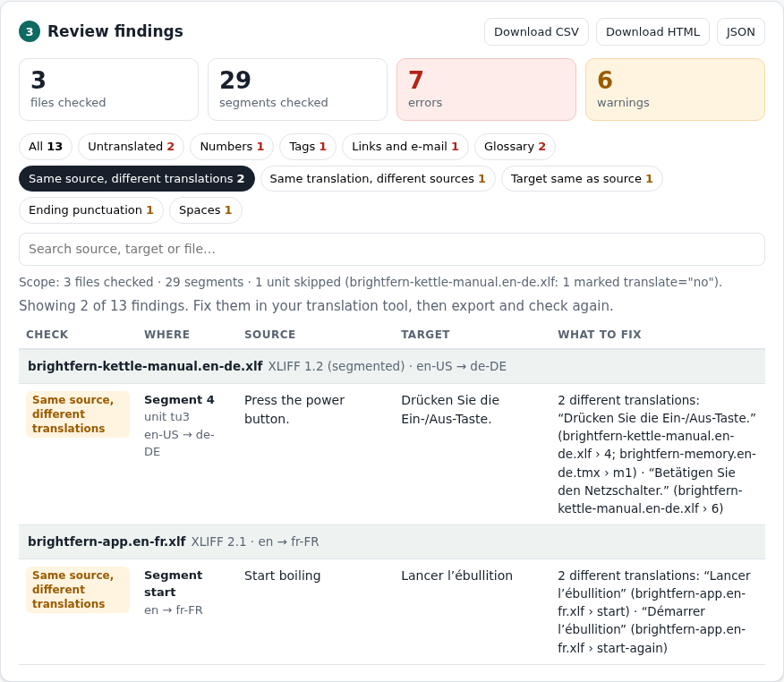Select Target same as source filter
This screenshot has width=784, height=682.
[x=582, y=178]
